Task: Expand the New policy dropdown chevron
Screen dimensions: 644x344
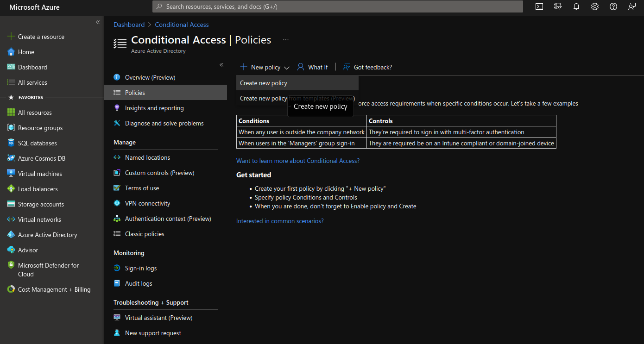Action: [x=287, y=68]
